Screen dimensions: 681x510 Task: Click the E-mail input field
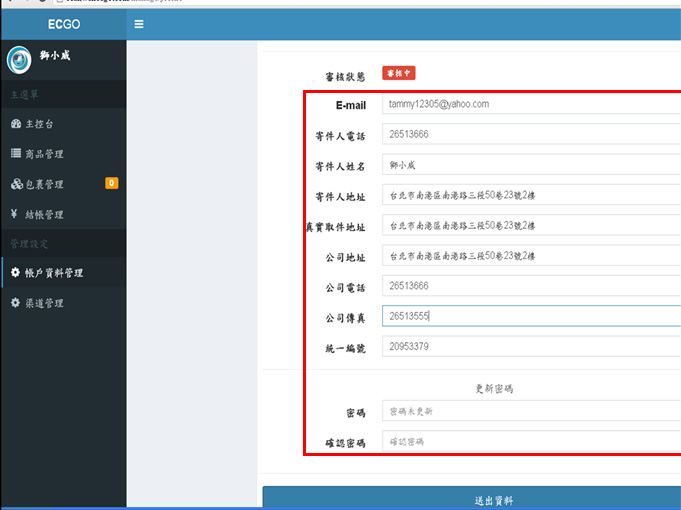(x=530, y=104)
